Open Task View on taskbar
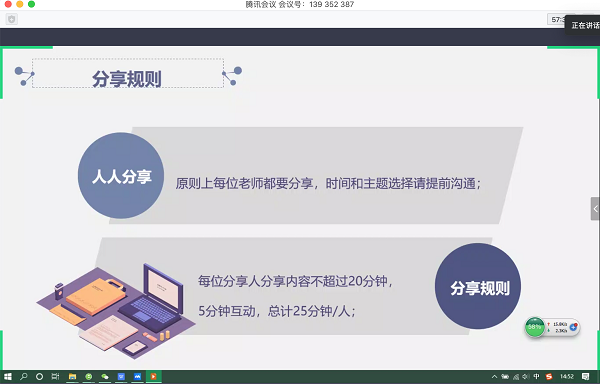600x385 pixels. 55,377
